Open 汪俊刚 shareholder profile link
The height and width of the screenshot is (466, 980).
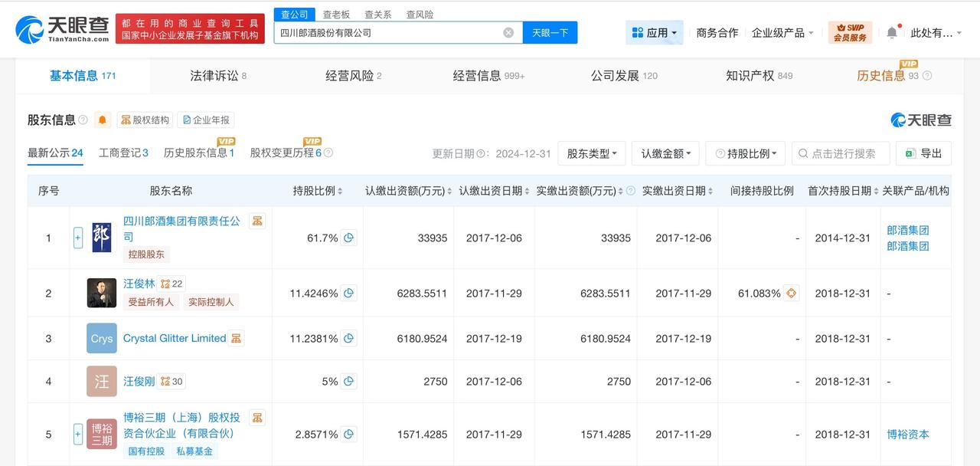coord(139,381)
